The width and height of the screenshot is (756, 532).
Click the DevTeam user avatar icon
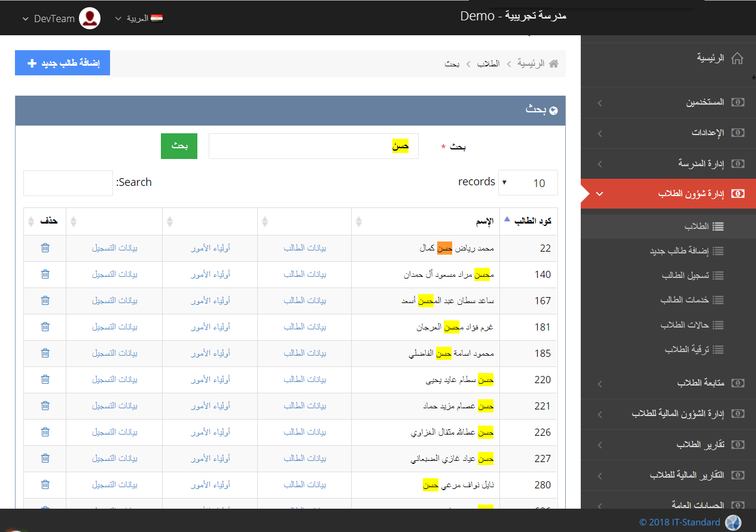point(90,19)
